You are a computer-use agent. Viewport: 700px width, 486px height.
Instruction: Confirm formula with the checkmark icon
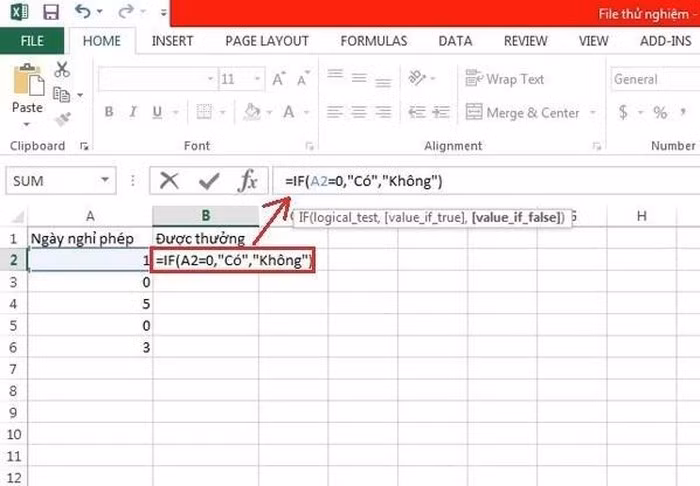tap(209, 181)
